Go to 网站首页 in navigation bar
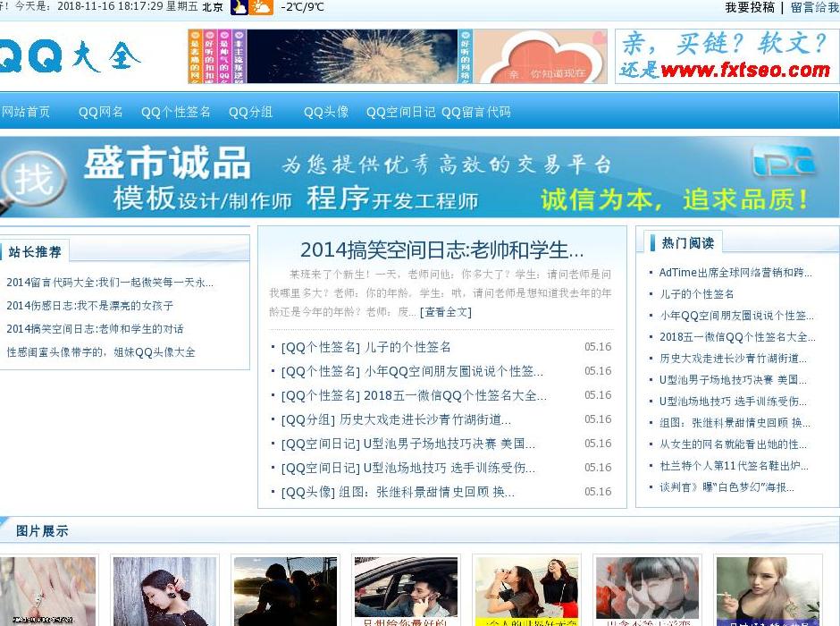This screenshot has width=840, height=626. 25,112
